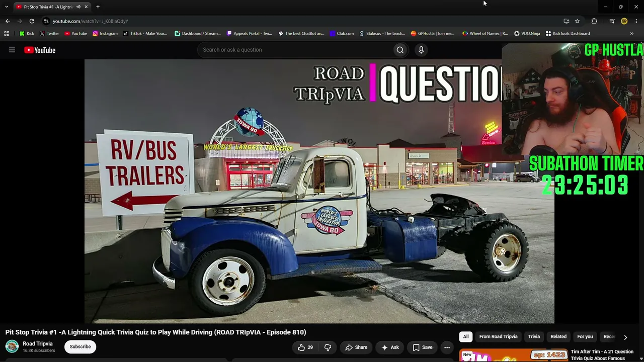Open the install app icon in the address bar
The image size is (644, 362).
click(x=567, y=21)
